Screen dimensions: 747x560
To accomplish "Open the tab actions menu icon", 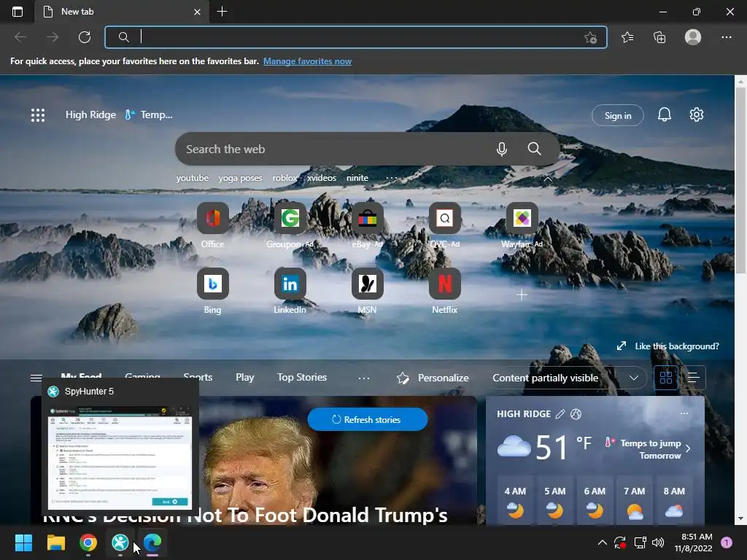I will [18, 12].
